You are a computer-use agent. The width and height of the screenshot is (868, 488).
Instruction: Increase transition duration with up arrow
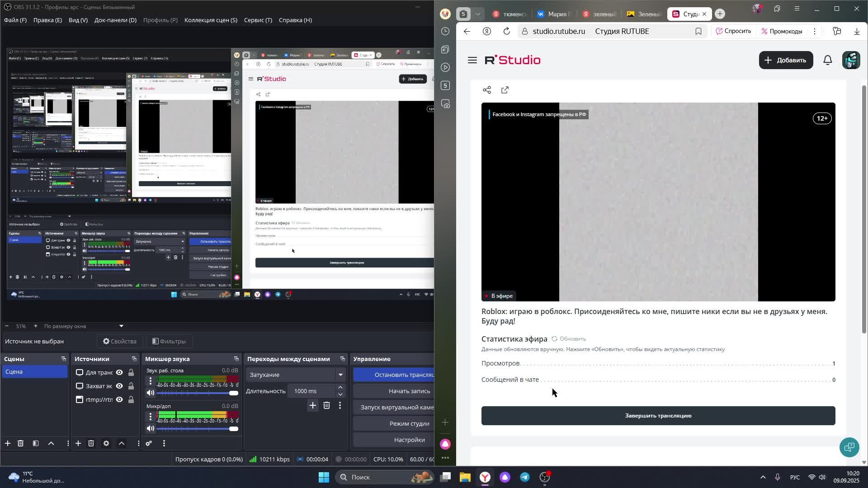(x=340, y=388)
